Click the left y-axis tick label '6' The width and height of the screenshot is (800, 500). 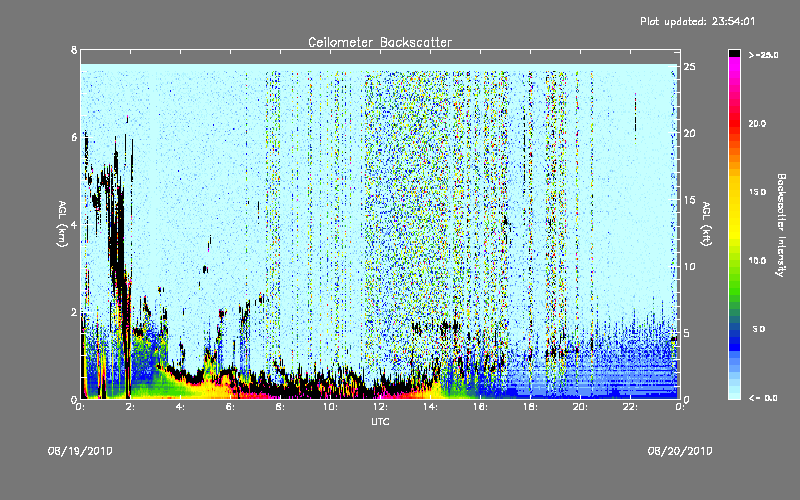(x=74, y=137)
